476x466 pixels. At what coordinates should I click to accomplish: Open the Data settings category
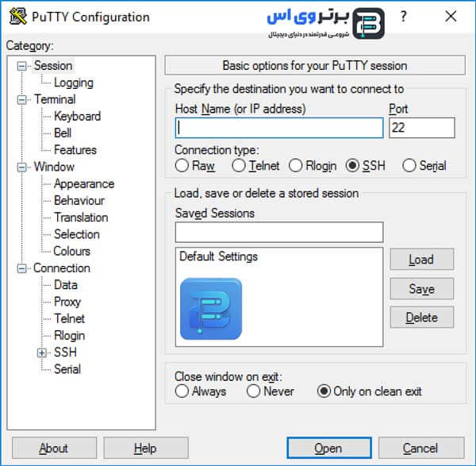[x=66, y=285]
